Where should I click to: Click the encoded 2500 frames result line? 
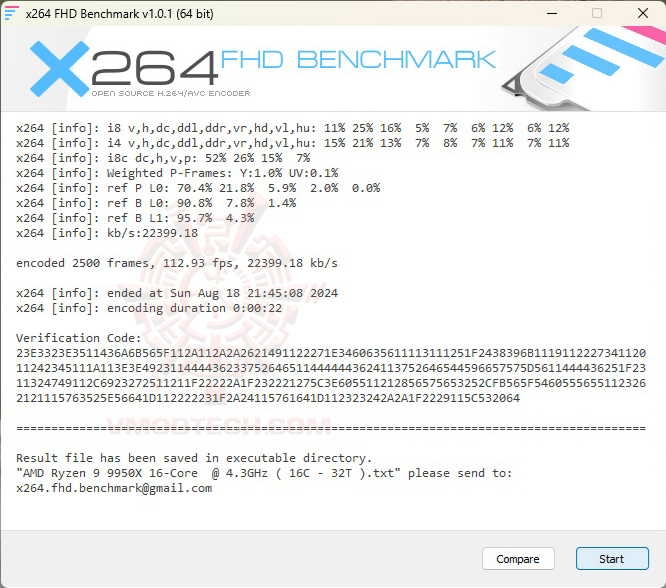click(177, 263)
